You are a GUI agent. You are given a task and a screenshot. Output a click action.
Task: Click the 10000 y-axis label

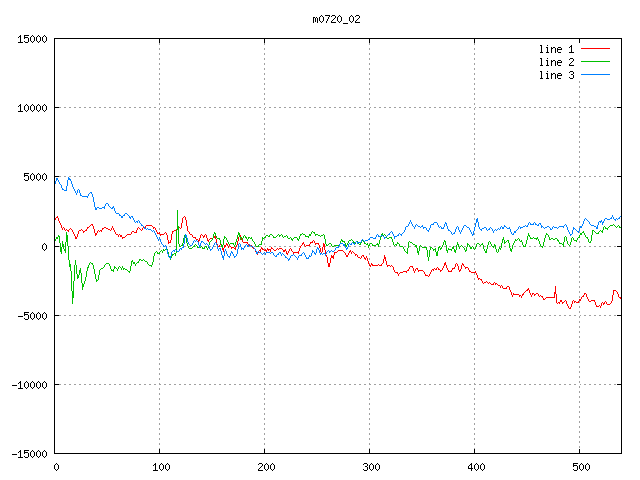point(32,108)
